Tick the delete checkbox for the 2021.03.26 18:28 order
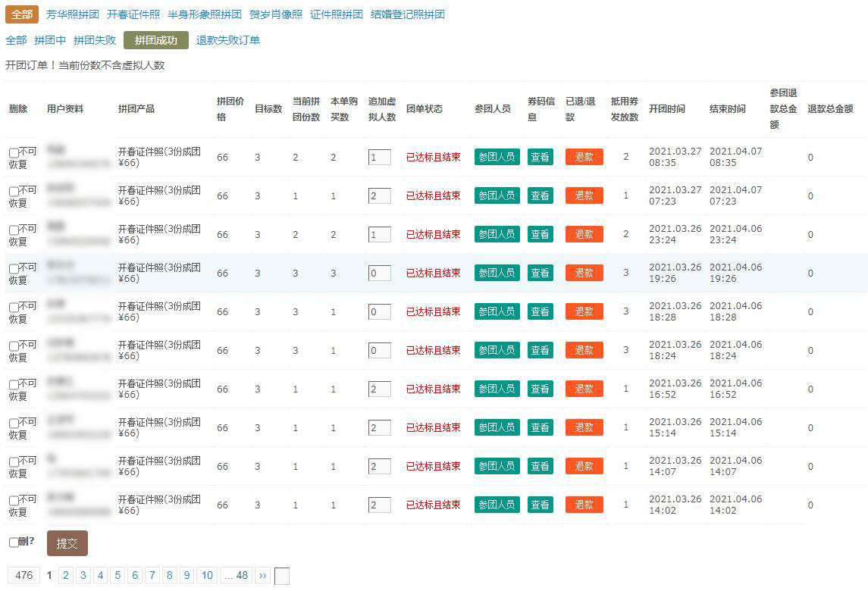Image resolution: width=868 pixels, height=591 pixels. (14, 308)
